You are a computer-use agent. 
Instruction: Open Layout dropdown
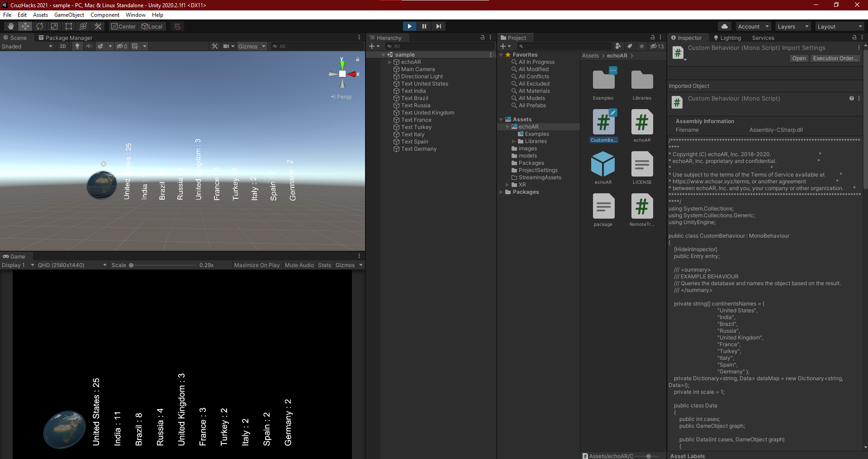pos(840,26)
